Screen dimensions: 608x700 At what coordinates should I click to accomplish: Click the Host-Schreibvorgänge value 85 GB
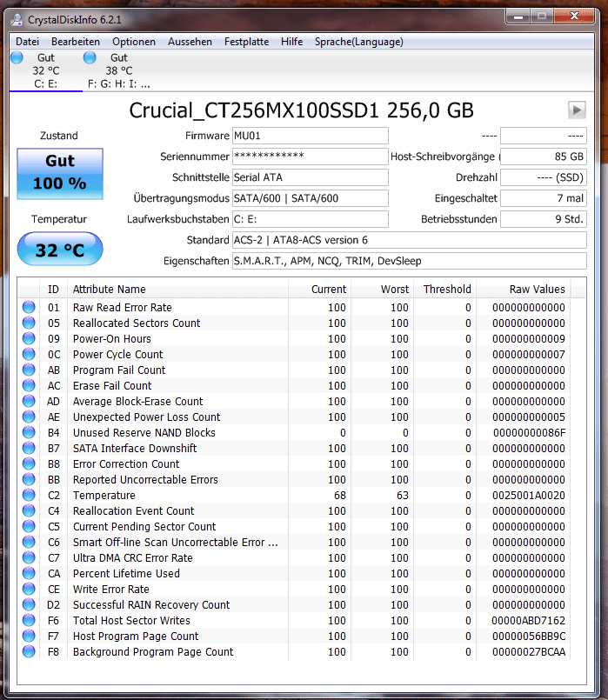coord(544,157)
